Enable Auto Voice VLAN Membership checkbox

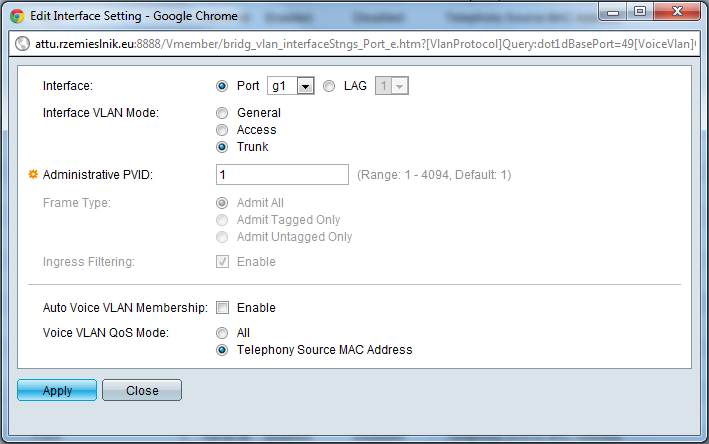(x=222, y=308)
